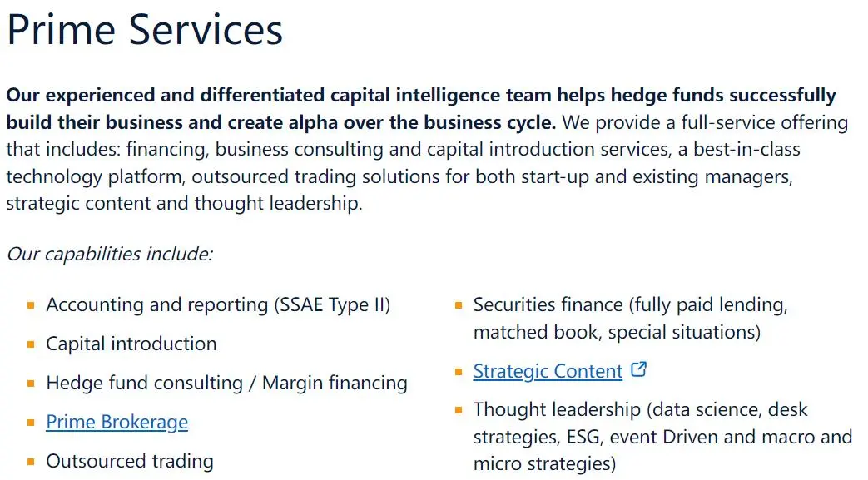Click the 'Thought leadership' list item text
The width and height of the screenshot is (868, 480).
662,436
